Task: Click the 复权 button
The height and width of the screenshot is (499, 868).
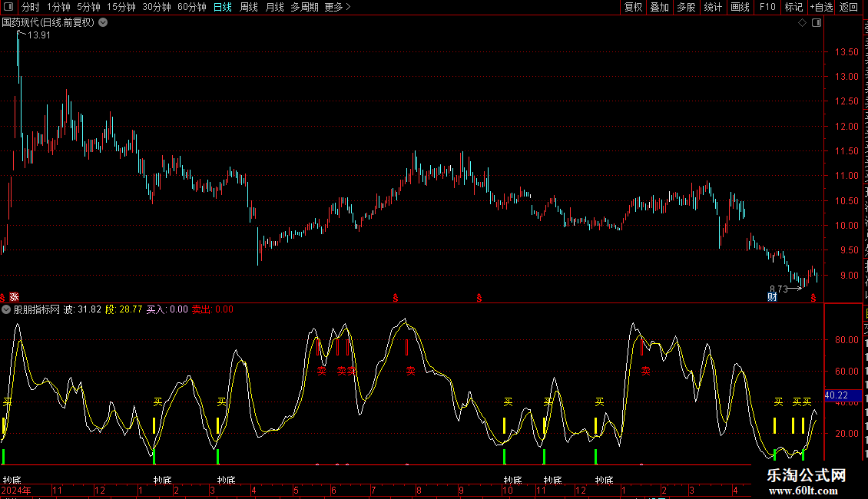Action: tap(633, 7)
